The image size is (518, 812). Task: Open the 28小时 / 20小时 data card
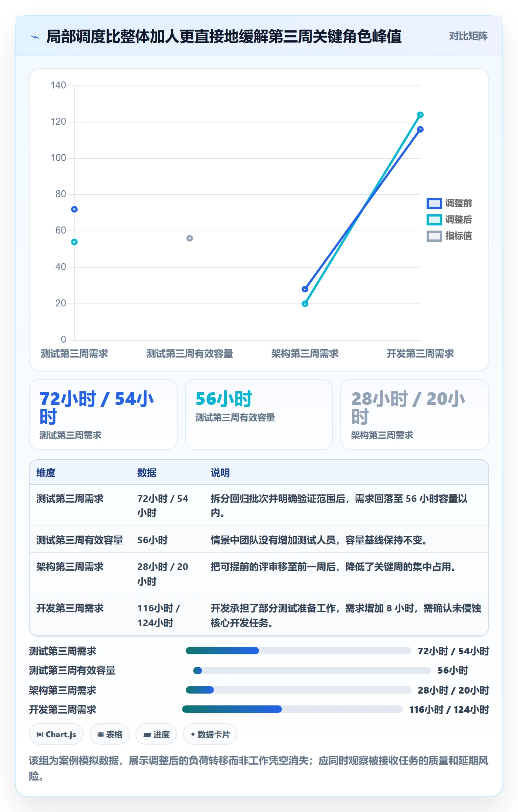415,415
